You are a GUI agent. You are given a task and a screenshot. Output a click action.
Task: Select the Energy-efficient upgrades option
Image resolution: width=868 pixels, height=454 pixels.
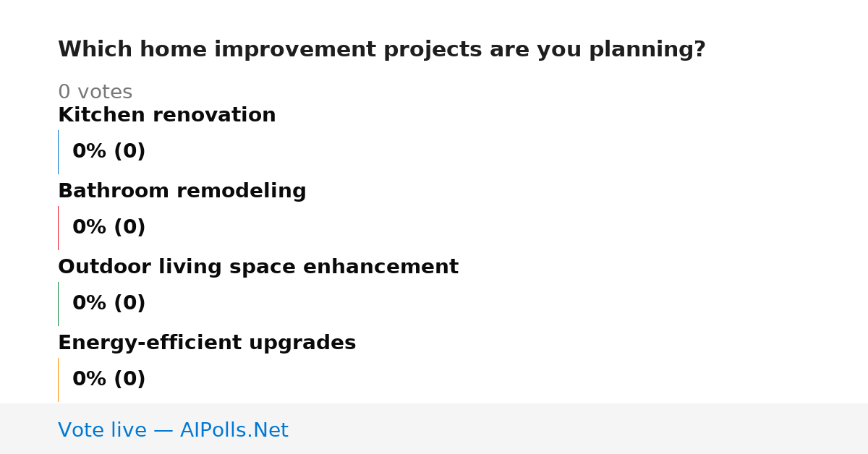207,343
